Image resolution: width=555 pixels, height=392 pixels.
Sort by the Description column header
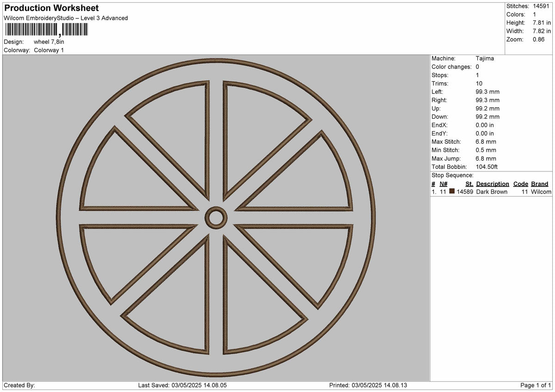coord(492,184)
